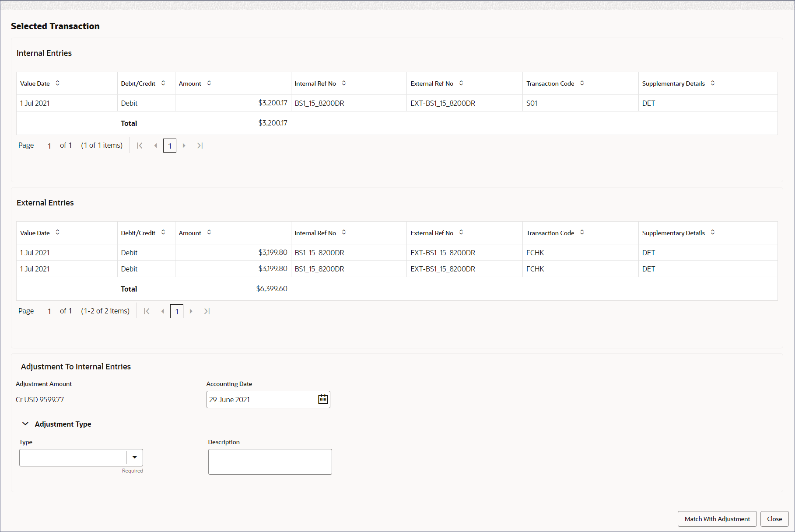Image resolution: width=795 pixels, height=532 pixels.
Task: Sort Internal Entries by Value Date
Action: pos(57,83)
